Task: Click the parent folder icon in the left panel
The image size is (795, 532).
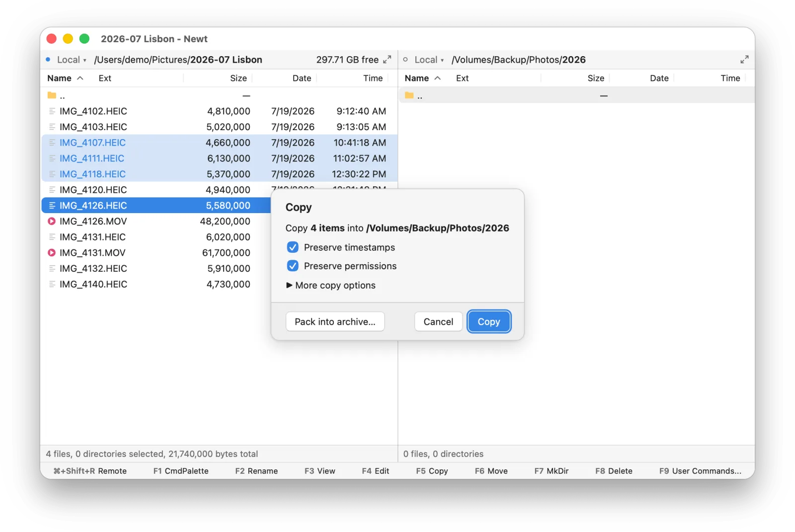Action: [x=52, y=95]
